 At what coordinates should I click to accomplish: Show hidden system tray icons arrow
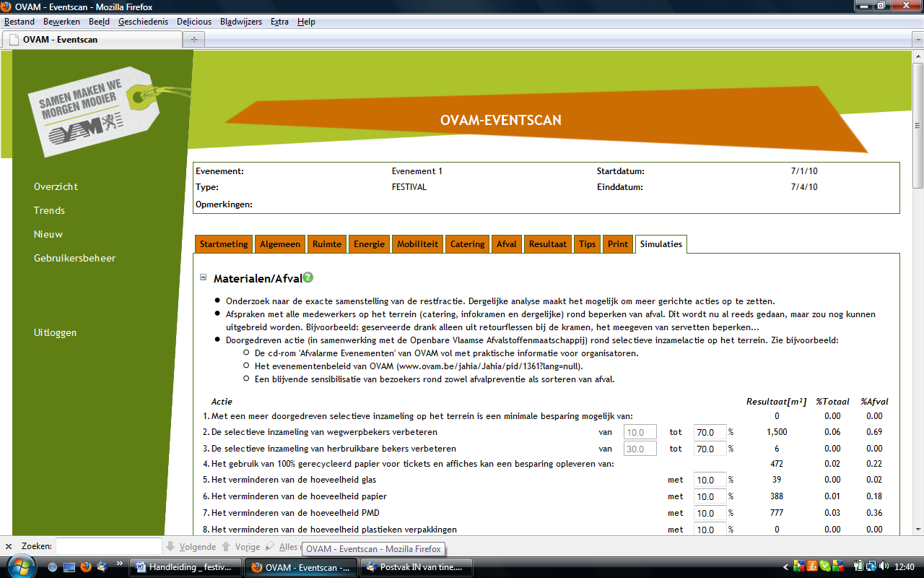(786, 567)
